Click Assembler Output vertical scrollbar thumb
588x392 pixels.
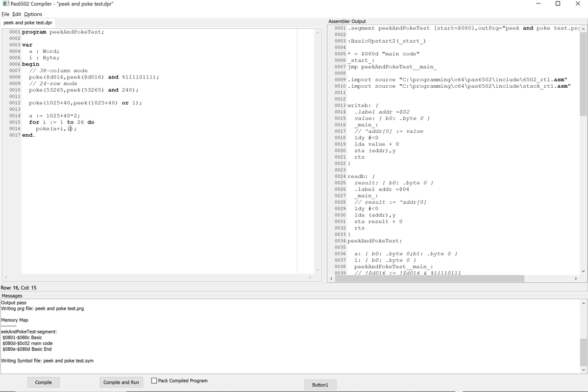tap(583, 73)
